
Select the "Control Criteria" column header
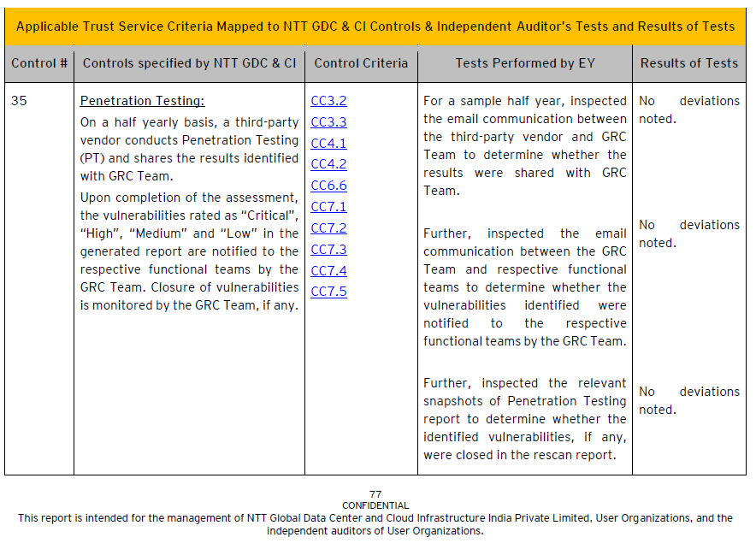coord(361,63)
